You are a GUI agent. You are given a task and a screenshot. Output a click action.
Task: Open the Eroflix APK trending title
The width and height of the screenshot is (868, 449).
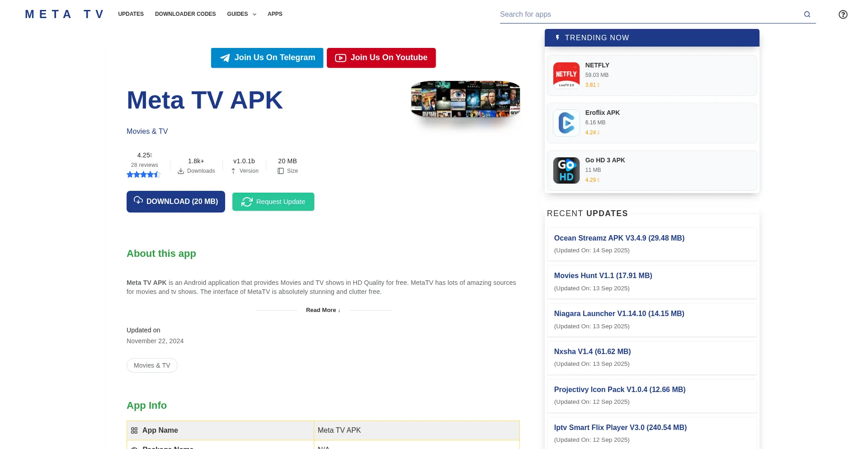pos(602,113)
